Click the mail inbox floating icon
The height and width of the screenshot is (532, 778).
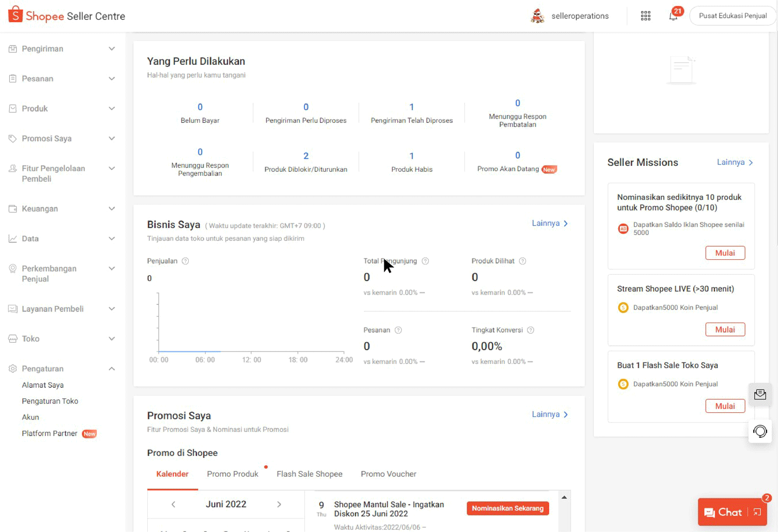(x=760, y=395)
